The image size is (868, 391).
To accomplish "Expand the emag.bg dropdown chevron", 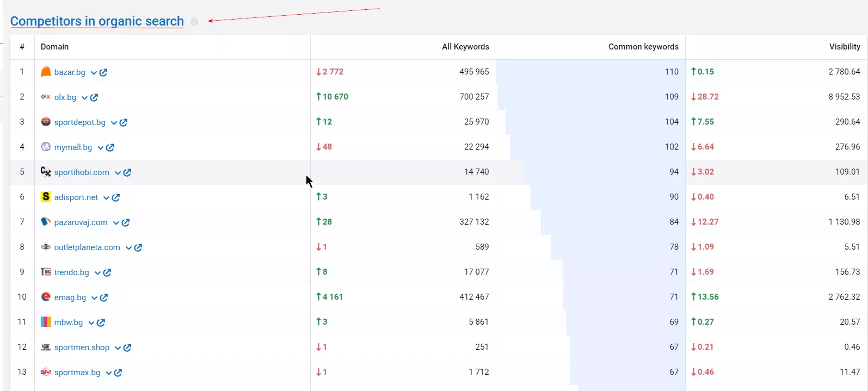I will 94,298.
